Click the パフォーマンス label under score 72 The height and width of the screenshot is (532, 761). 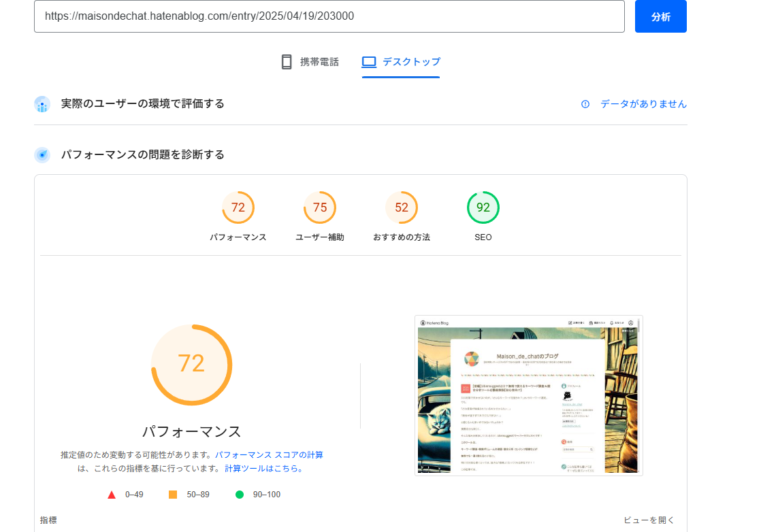click(238, 237)
